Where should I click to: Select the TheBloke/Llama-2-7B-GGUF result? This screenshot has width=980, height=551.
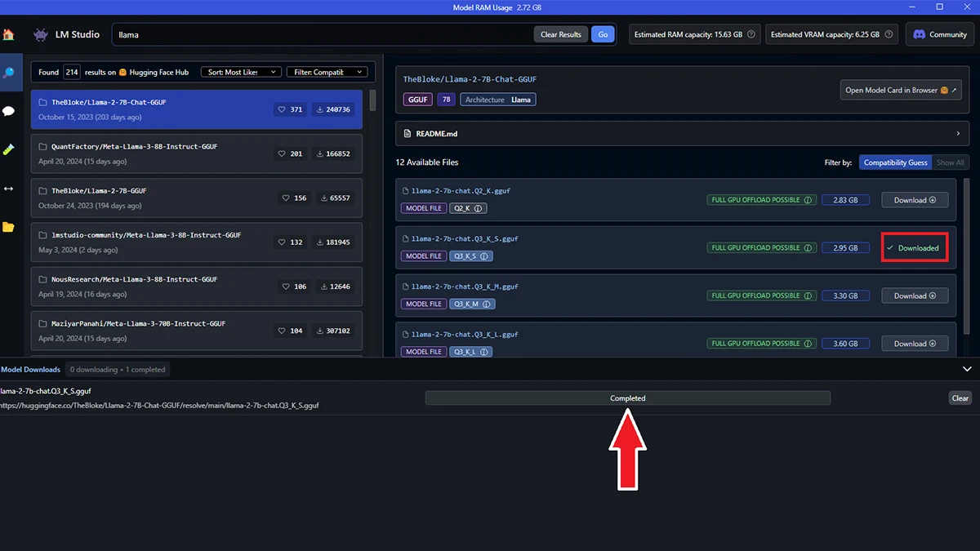point(196,198)
